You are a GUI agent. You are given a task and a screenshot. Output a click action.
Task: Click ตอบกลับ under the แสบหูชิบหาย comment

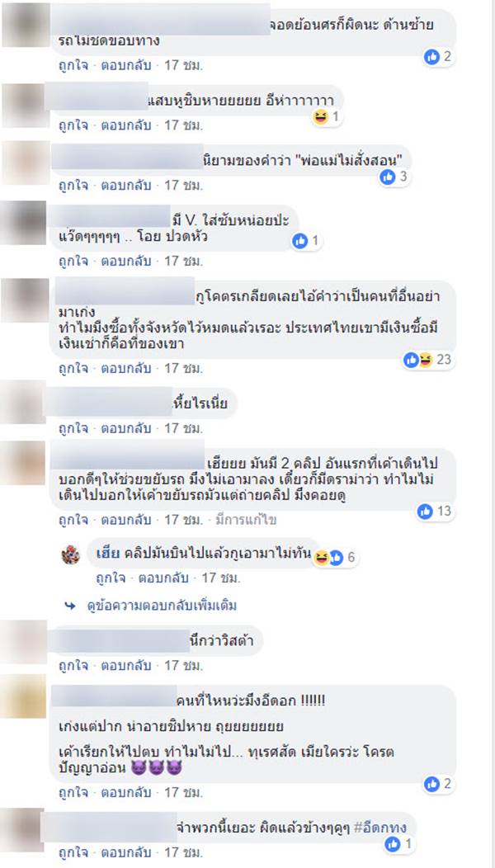coord(125,125)
